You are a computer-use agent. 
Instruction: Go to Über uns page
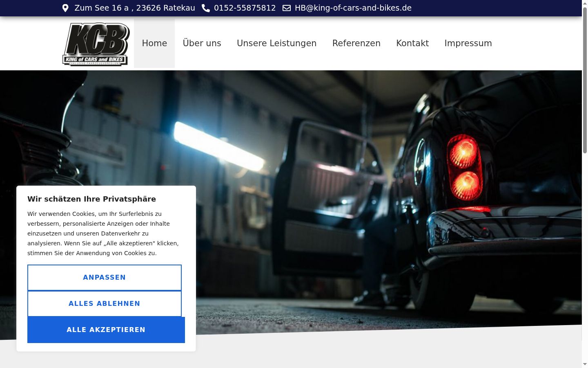coord(202,43)
